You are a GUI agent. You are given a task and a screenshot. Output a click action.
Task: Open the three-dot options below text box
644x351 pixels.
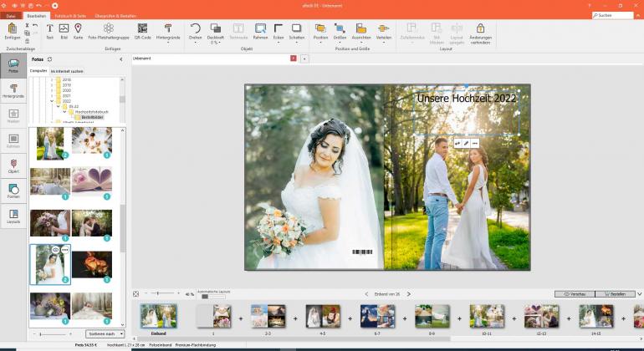point(475,143)
